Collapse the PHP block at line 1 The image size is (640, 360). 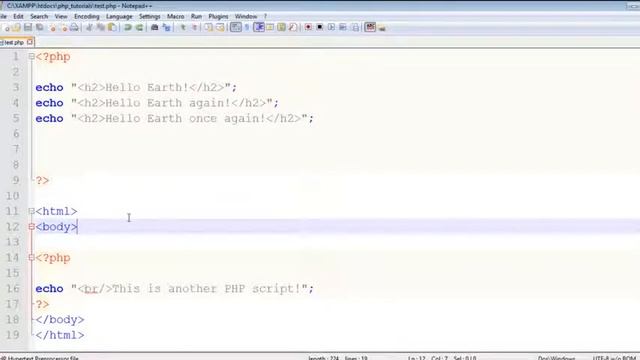pos(31,57)
